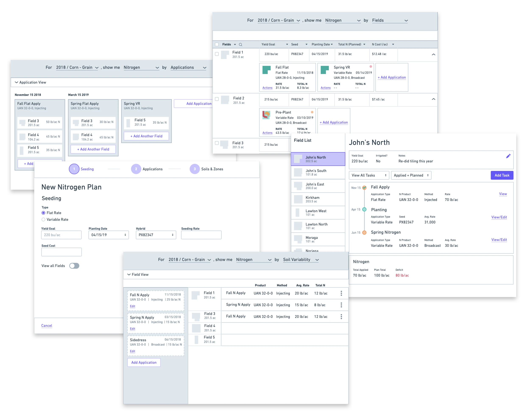The height and width of the screenshot is (420, 530).
Task: Open three-dot menu for Sidedress-free Field 3 Fall N Apply row
Action: point(341,317)
